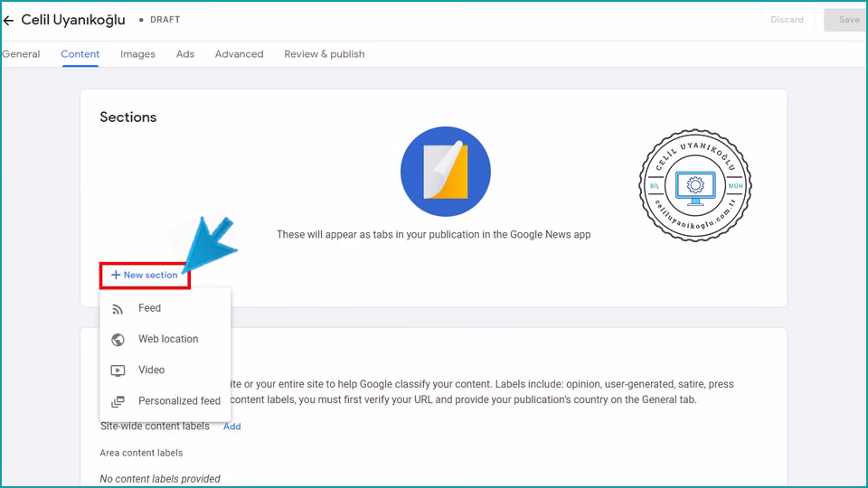Go to the Ads tab

pos(185,54)
